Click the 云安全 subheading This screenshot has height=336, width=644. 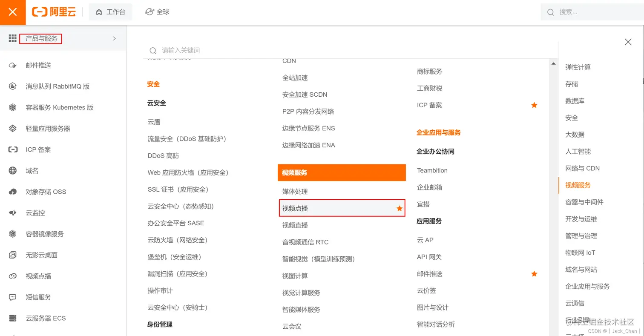click(x=157, y=103)
